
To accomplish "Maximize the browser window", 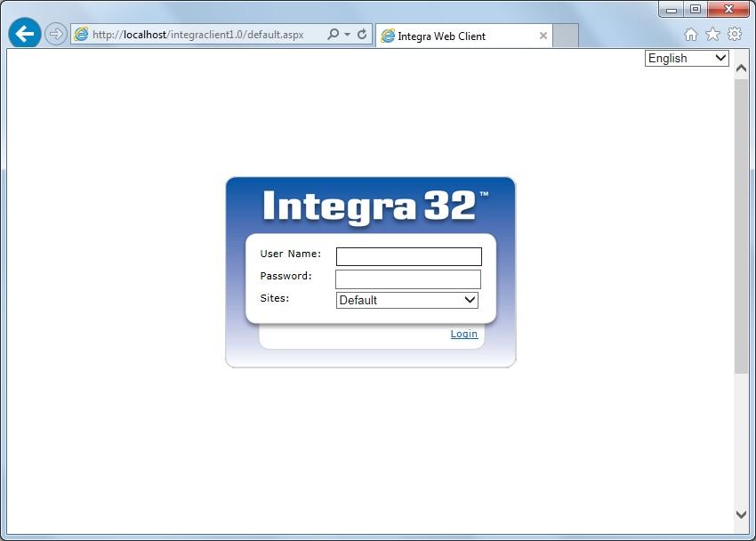I will [x=695, y=9].
